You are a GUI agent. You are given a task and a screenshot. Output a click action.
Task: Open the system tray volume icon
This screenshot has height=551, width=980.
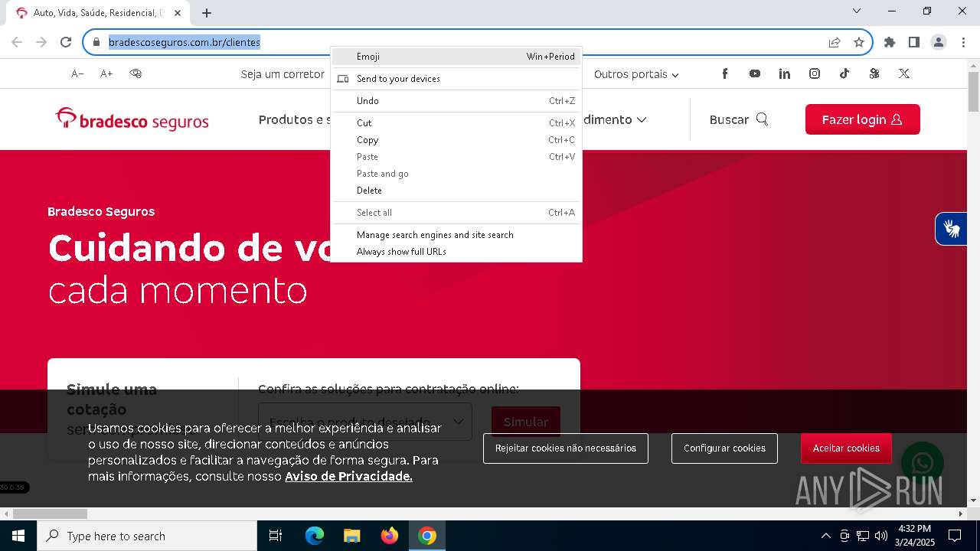(x=881, y=536)
